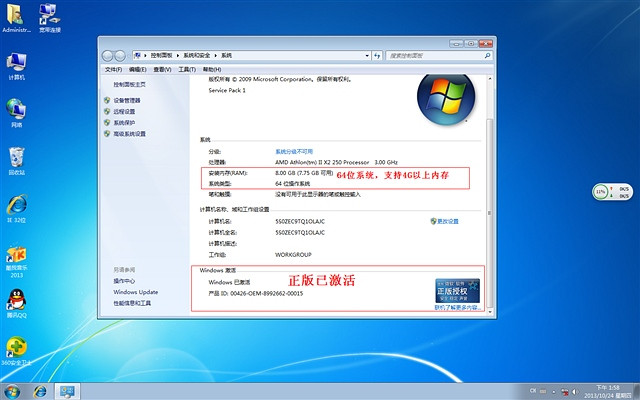This screenshot has height=400, width=640.
Task: Click the vertical scrollbar down arrow
Action: 489,311
